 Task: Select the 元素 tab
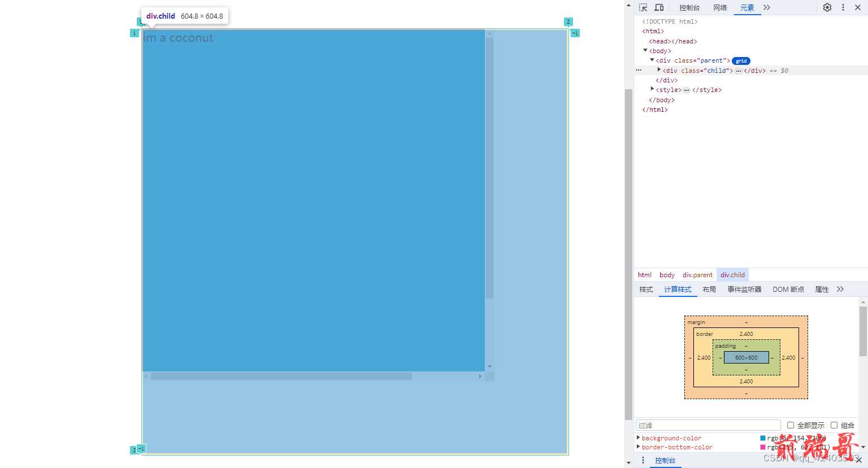coord(747,7)
